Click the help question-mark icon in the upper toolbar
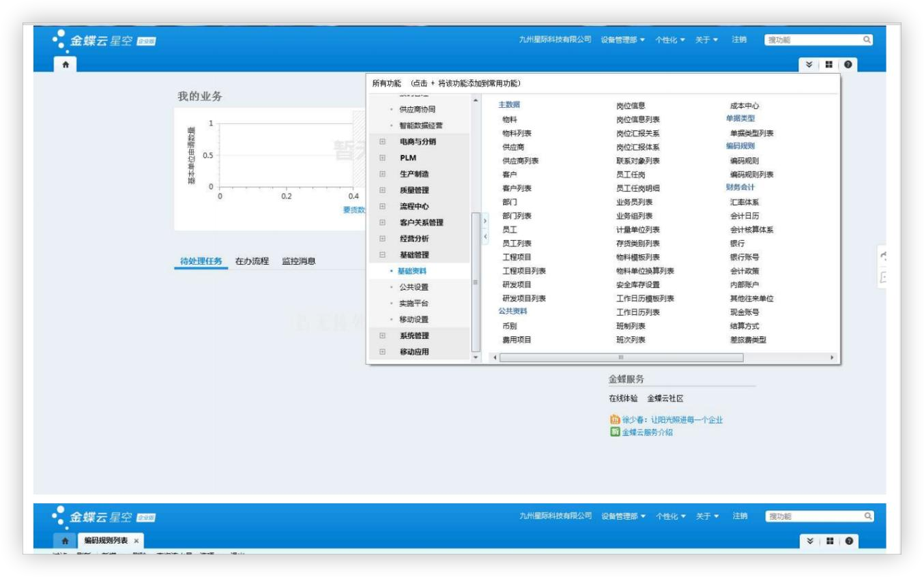Image resolution: width=924 pixels, height=577 pixels. pos(848,64)
